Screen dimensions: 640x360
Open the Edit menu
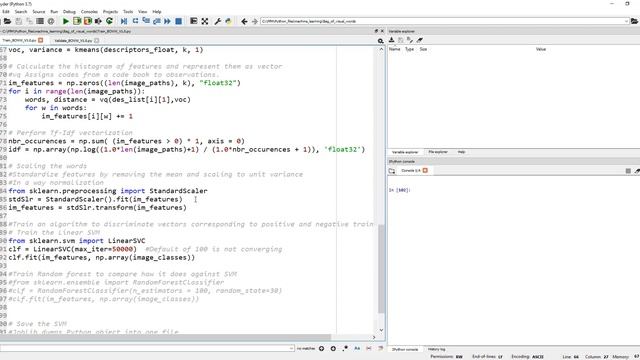coord(6,12)
